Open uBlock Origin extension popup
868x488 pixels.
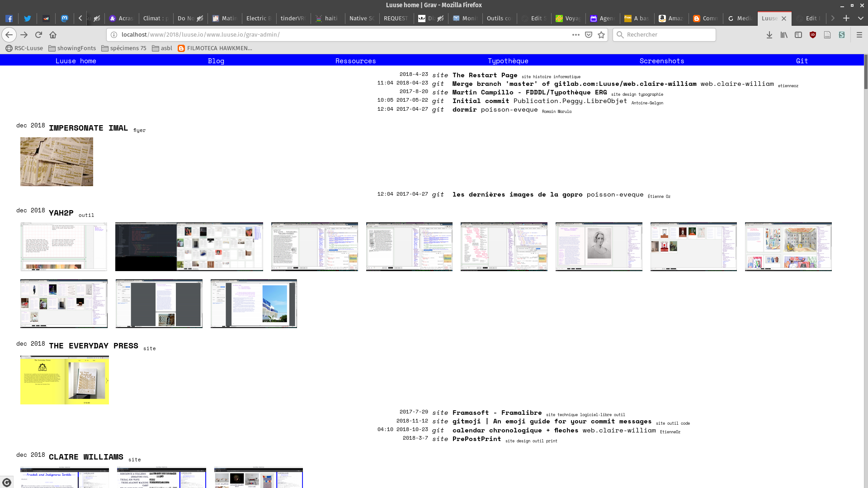813,35
